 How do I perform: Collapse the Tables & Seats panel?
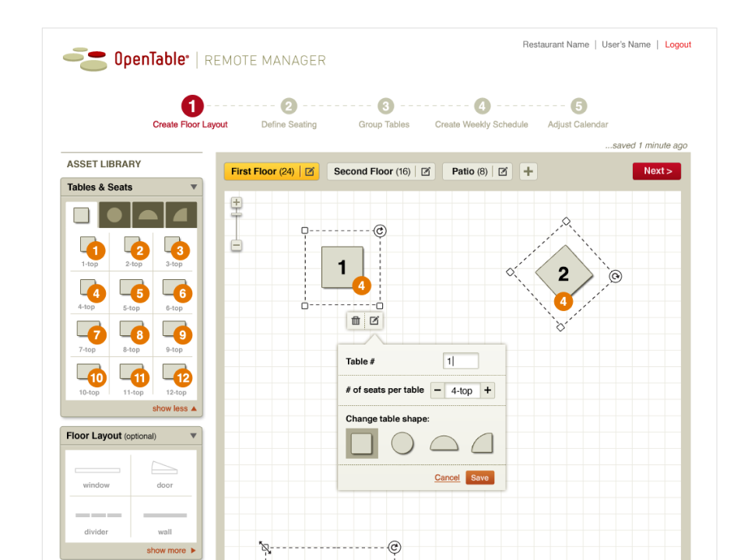(194, 187)
